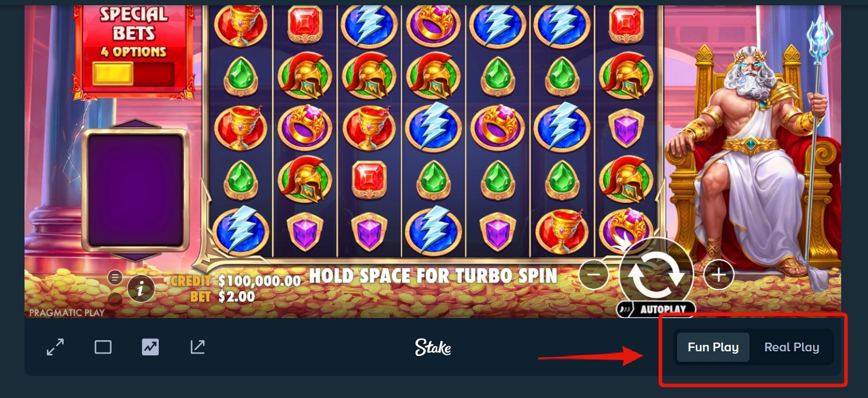This screenshot has width=868, height=398.
Task: Enter fullscreen with the diagonal arrows icon
Action: [55, 347]
